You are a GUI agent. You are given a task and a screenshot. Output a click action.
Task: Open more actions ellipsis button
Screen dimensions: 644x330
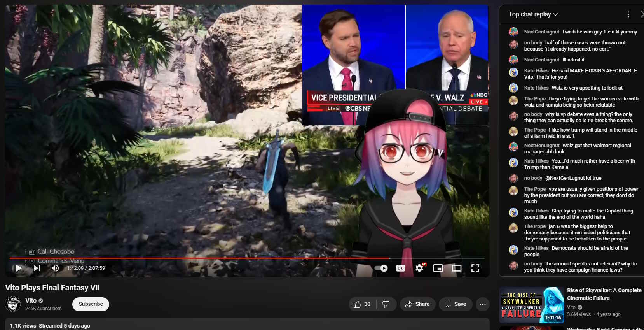tap(483, 304)
